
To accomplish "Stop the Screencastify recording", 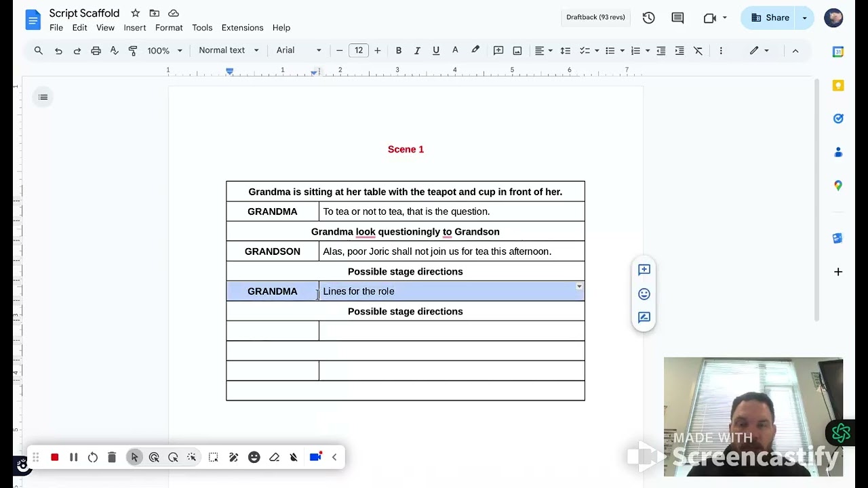I will coord(55,457).
